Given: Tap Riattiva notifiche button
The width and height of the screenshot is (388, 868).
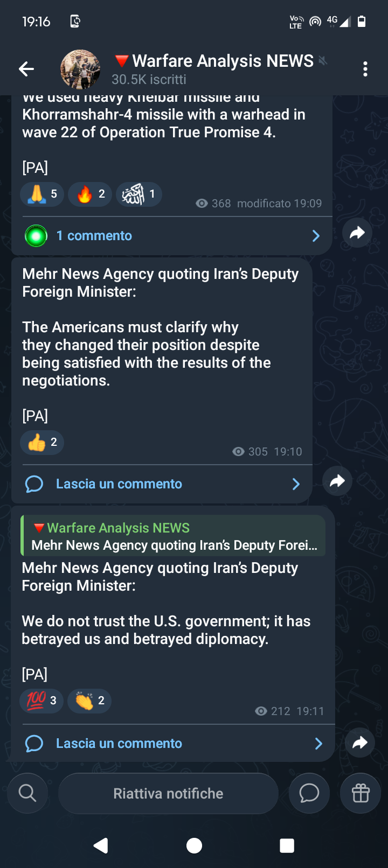Looking at the screenshot, I should 168,793.
